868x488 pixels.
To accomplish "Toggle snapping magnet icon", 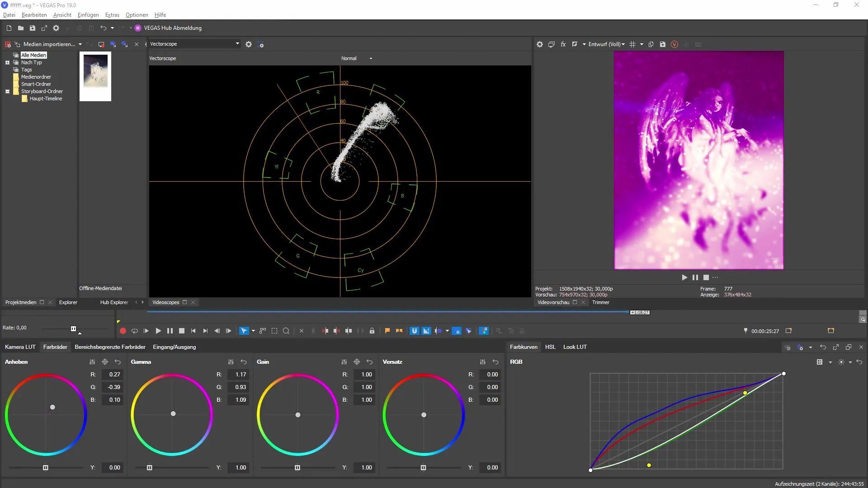I will 415,331.
